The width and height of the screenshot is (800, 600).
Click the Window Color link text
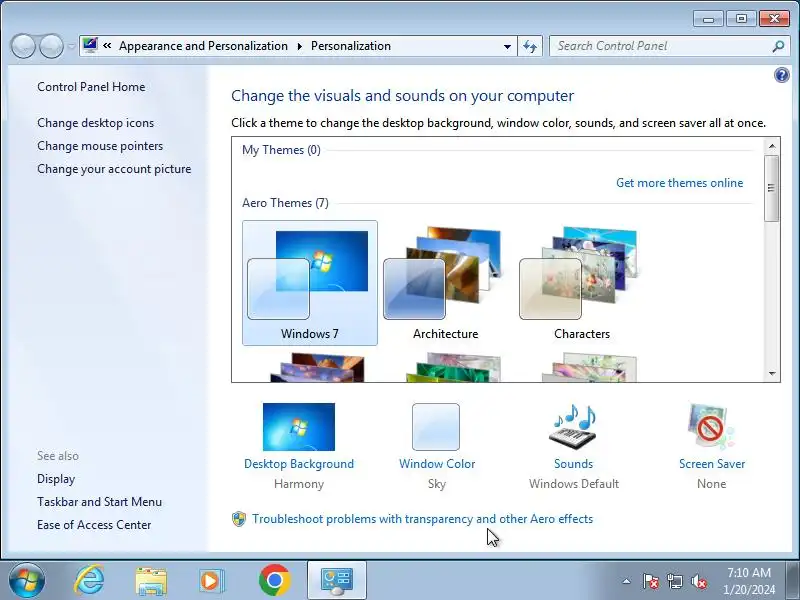tap(437, 464)
